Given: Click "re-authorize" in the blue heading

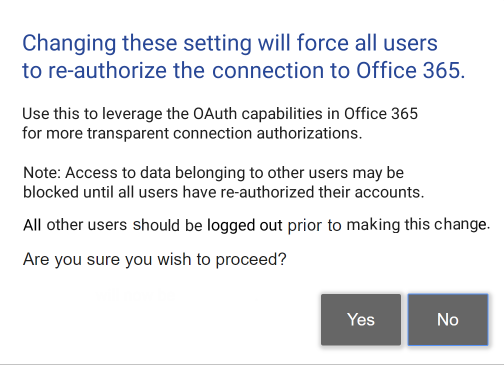Looking at the screenshot, I should [107, 71].
